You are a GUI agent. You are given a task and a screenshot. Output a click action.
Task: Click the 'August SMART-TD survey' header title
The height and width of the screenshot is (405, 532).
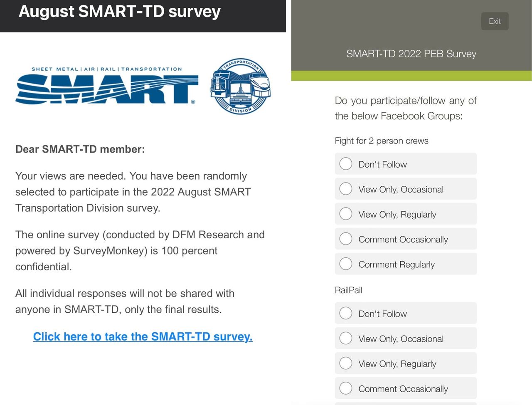coord(120,12)
